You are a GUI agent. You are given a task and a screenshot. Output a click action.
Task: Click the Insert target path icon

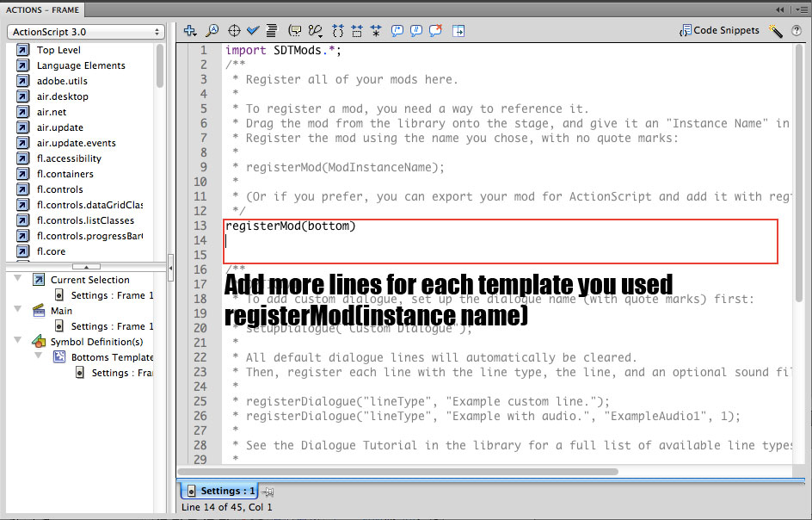click(x=233, y=31)
